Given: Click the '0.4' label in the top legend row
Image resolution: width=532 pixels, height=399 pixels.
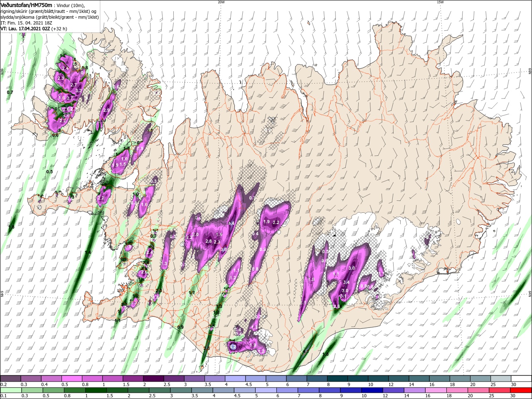Looking at the screenshot, I should pyautogui.click(x=44, y=384).
